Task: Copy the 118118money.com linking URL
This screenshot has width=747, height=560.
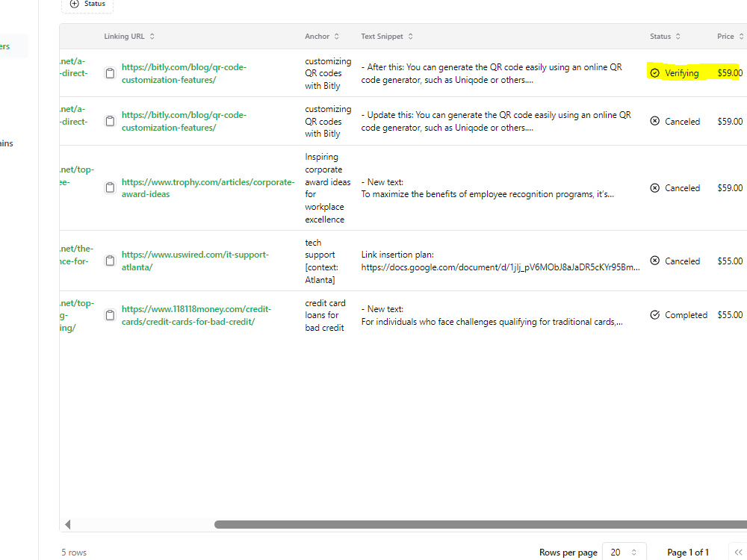Action: 110,315
